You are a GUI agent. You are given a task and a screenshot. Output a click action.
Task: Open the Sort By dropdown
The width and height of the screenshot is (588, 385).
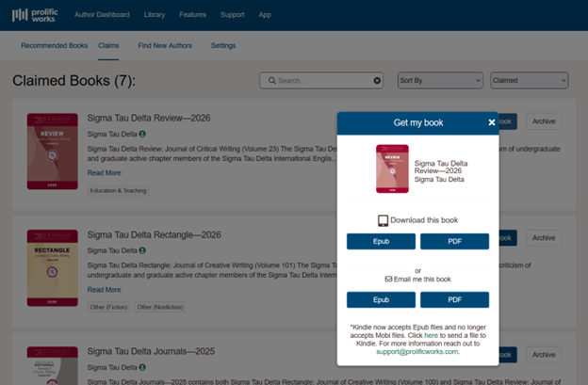point(440,81)
